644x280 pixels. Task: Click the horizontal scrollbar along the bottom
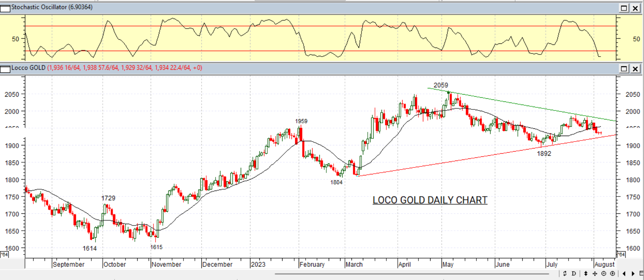pos(412,274)
